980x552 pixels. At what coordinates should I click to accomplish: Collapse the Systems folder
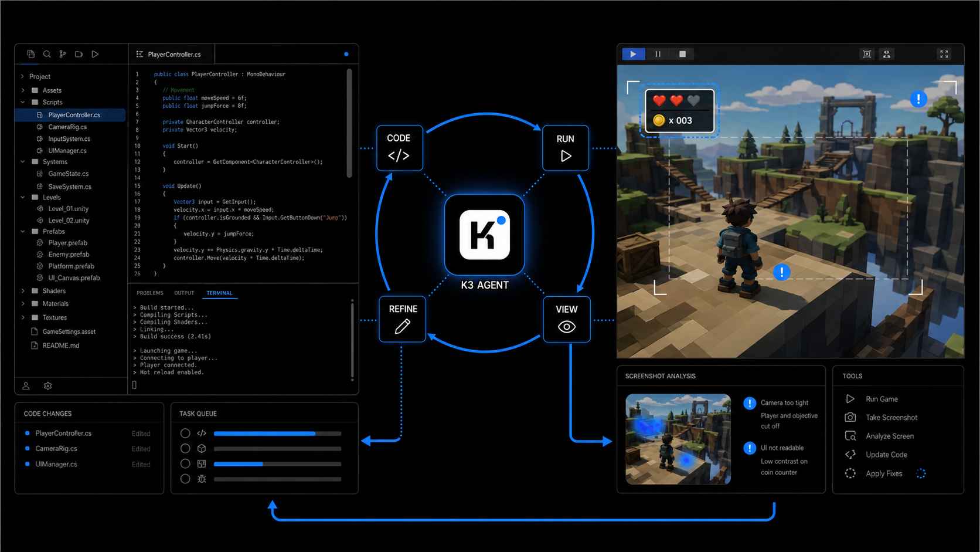[x=22, y=162]
